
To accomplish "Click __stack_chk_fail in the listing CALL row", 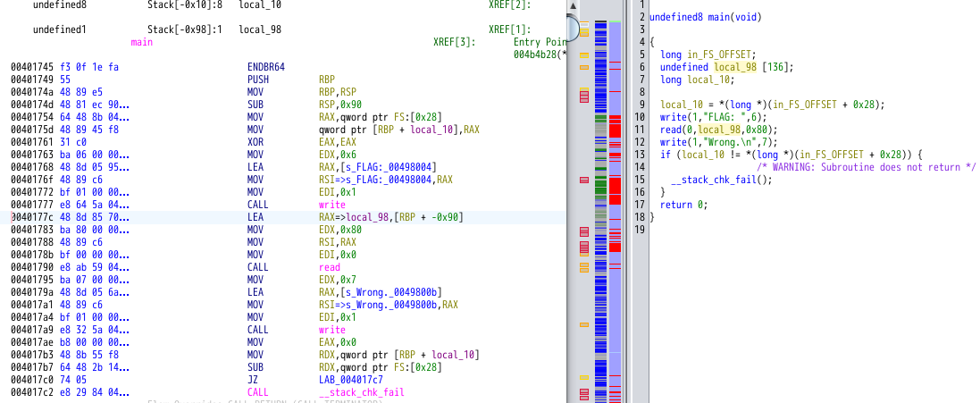I will click(361, 391).
